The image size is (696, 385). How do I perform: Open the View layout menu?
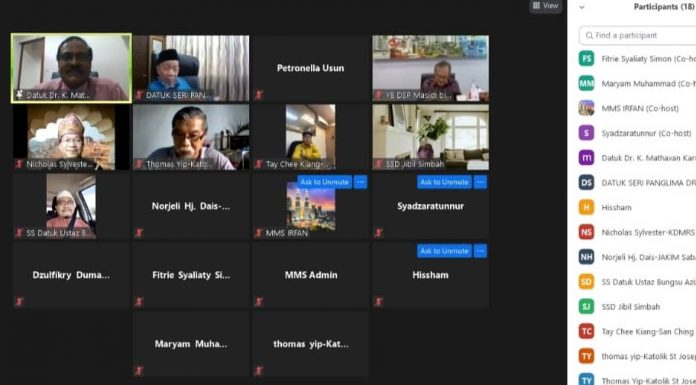click(545, 6)
